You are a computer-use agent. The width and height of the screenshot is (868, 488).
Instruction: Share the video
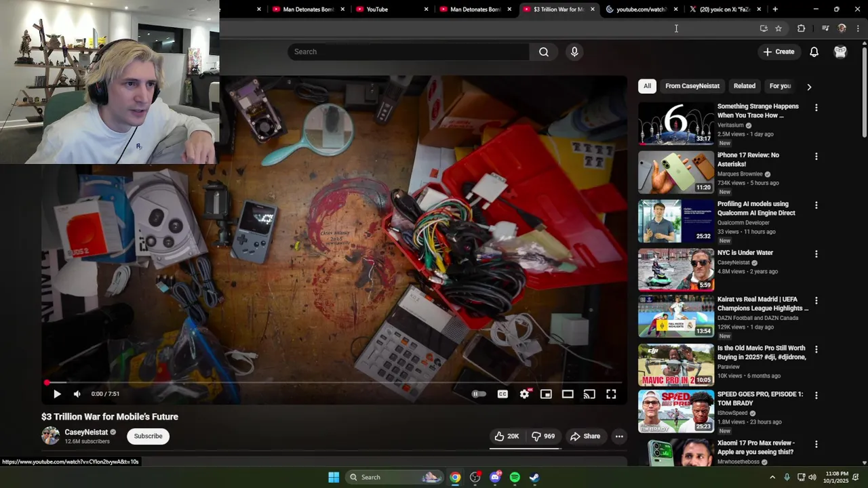(585, 436)
